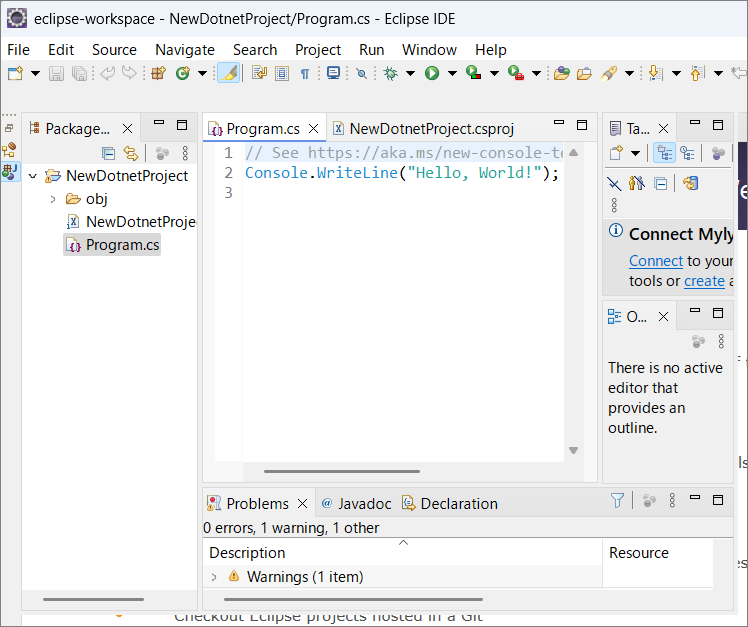The width and height of the screenshot is (748, 627).
Task: Toggle Hide Completed Tasks in Task List
Action: 614,183
